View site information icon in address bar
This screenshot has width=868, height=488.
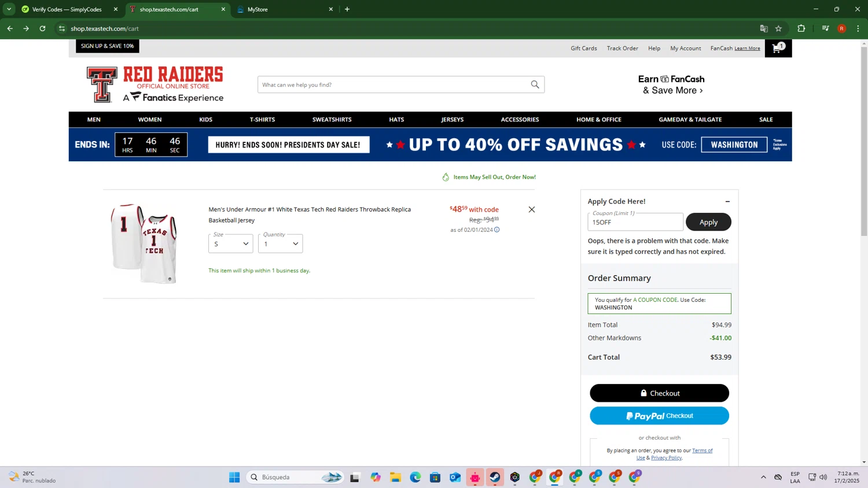coord(62,28)
